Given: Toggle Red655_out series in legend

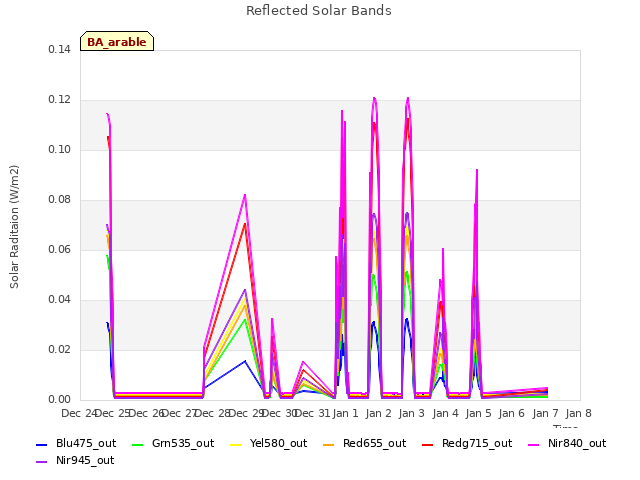Looking at the screenshot, I should click(x=364, y=443).
